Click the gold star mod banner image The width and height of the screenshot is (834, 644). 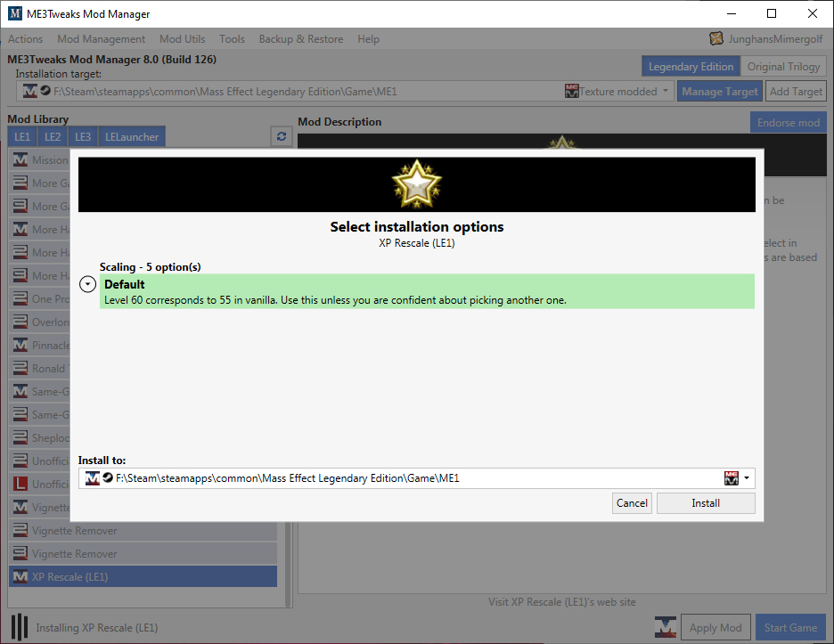pyautogui.click(x=417, y=184)
